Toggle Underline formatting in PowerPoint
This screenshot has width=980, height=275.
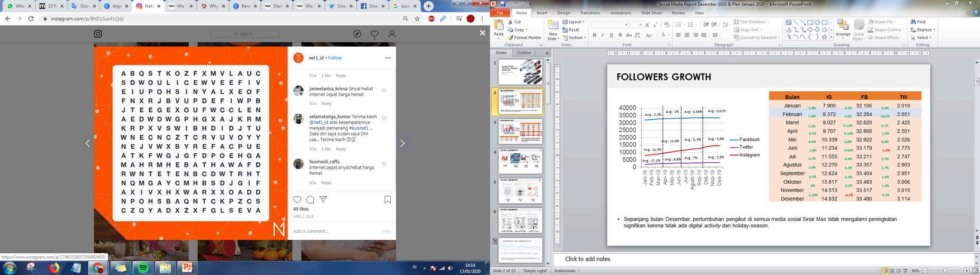(x=611, y=35)
